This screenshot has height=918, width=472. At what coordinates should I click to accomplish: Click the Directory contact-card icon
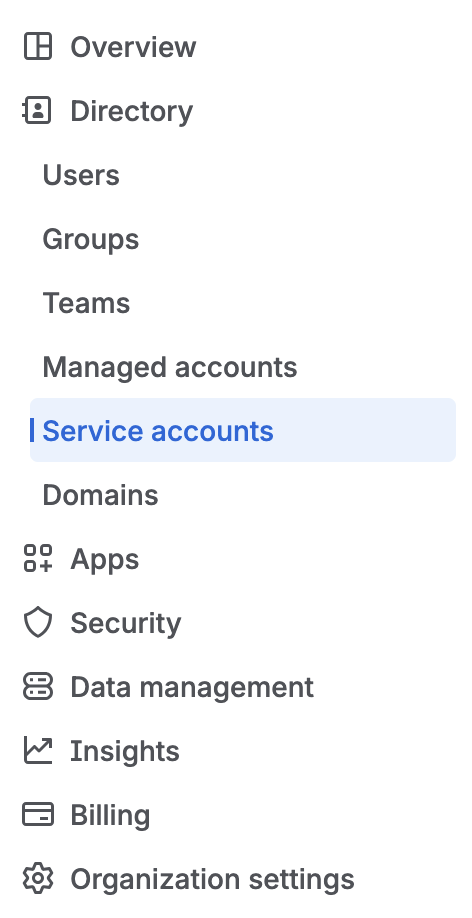point(37,111)
